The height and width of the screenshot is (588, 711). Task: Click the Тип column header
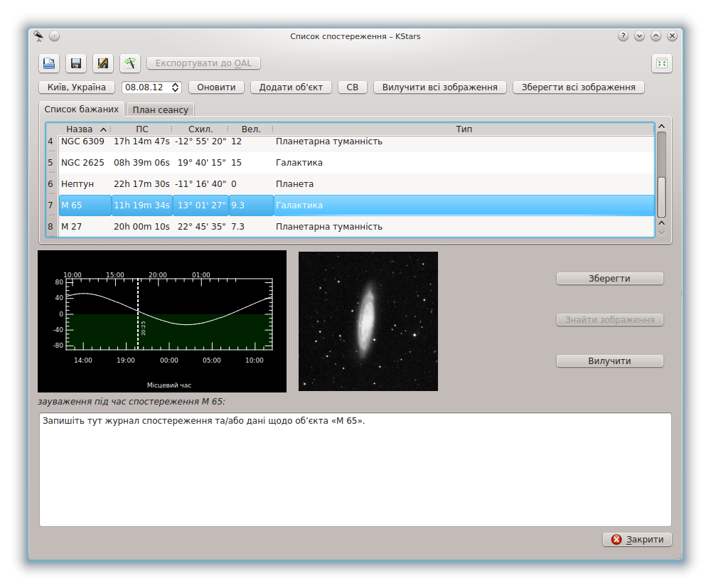tap(464, 129)
